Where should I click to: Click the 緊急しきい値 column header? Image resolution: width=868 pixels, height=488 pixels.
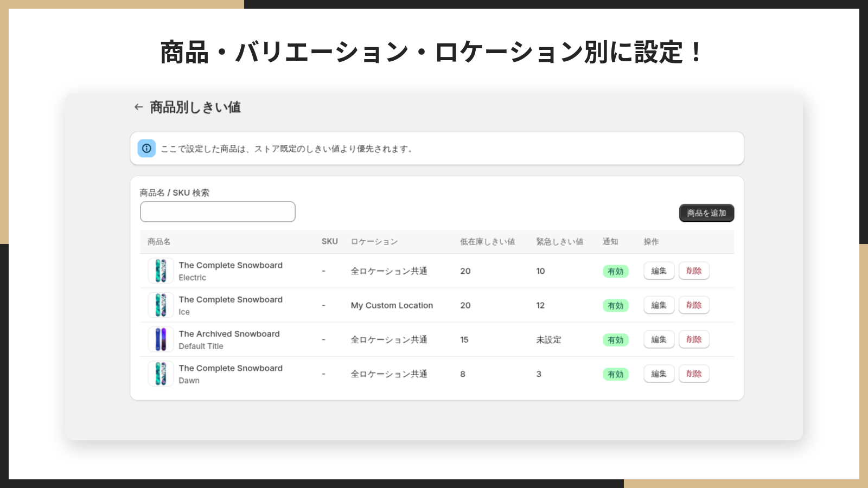pyautogui.click(x=559, y=241)
